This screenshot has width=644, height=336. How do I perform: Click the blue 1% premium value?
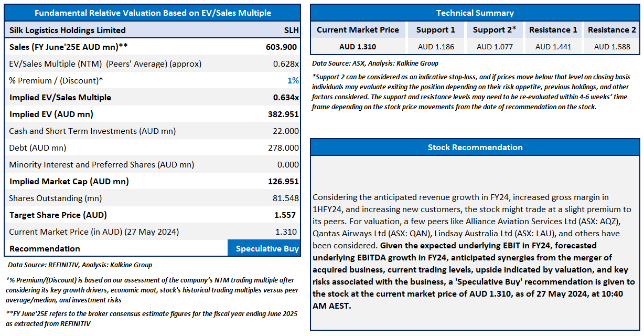click(293, 80)
